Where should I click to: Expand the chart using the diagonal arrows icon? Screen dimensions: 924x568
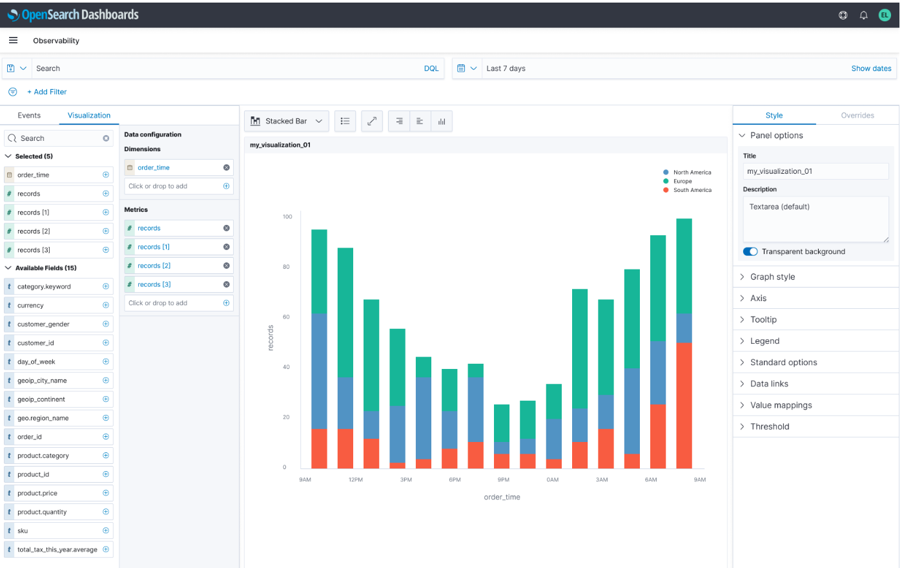pyautogui.click(x=371, y=121)
